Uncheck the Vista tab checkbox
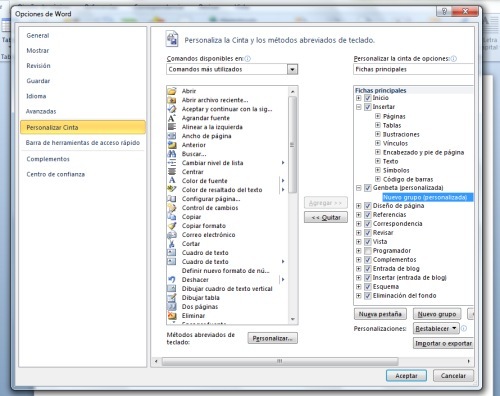 (368, 242)
